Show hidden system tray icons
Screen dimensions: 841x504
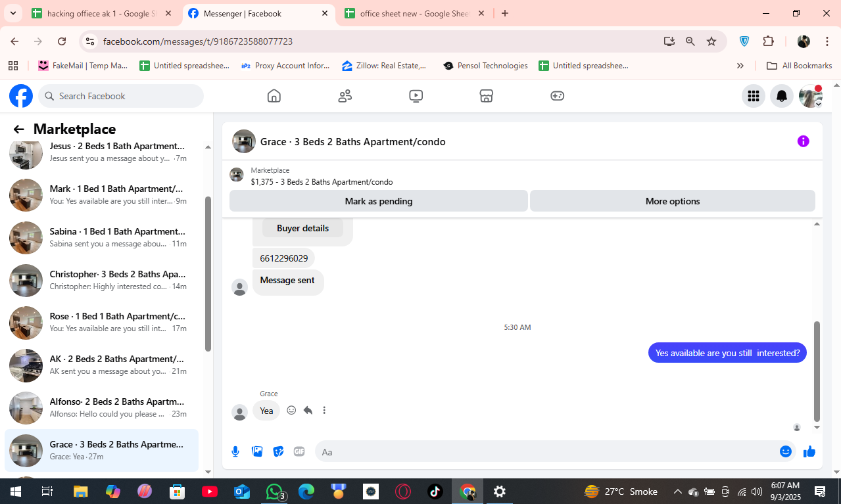(x=677, y=492)
